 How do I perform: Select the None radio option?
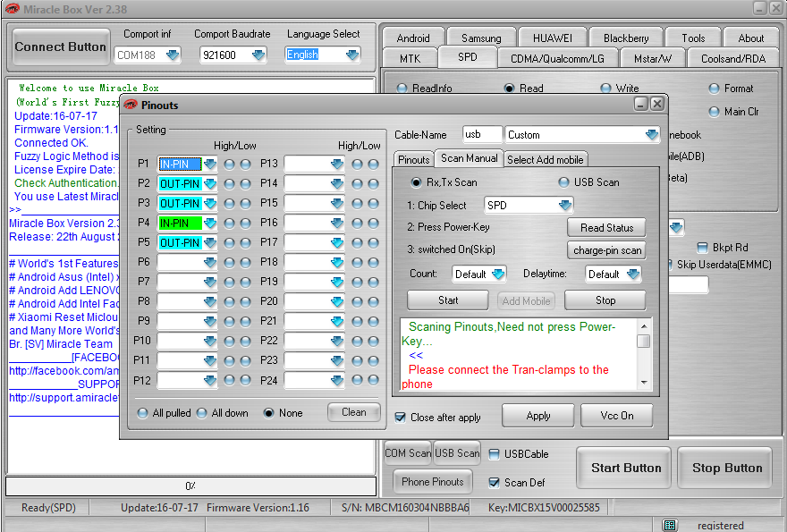click(x=269, y=413)
